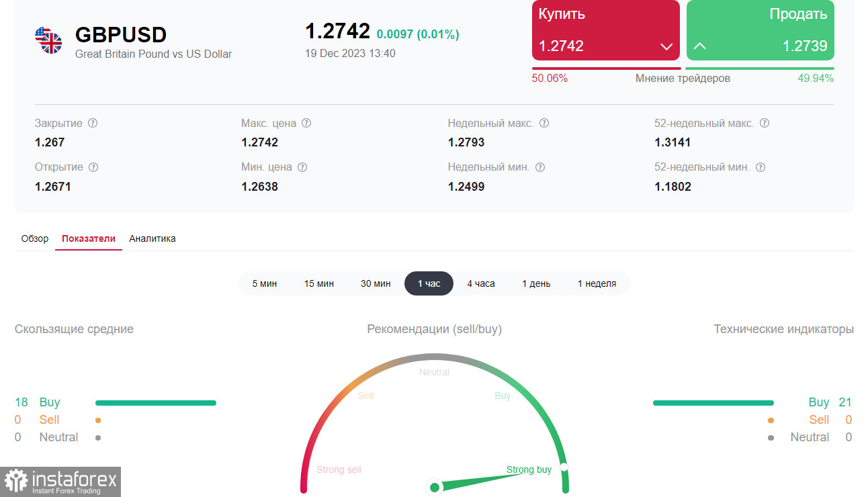Image resolution: width=868 pixels, height=497 pixels.
Task: Show tooltip icon beside Макс. цена
Action: pos(306,124)
